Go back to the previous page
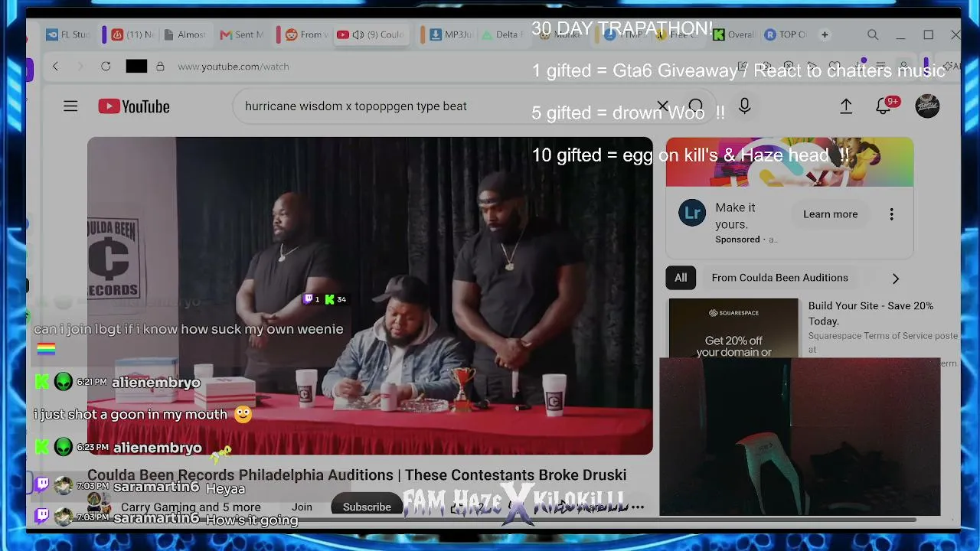The height and width of the screenshot is (551, 980). 55,67
